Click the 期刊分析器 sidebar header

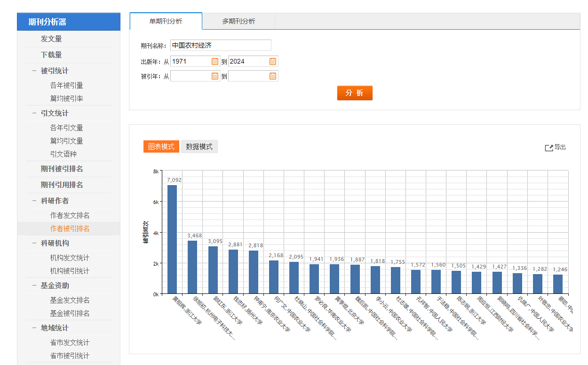click(x=69, y=22)
